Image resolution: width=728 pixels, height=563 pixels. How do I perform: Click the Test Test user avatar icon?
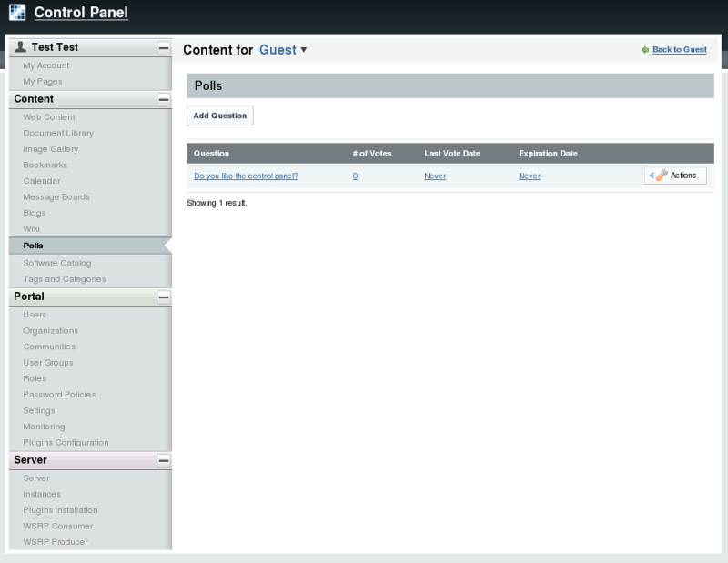[20, 47]
